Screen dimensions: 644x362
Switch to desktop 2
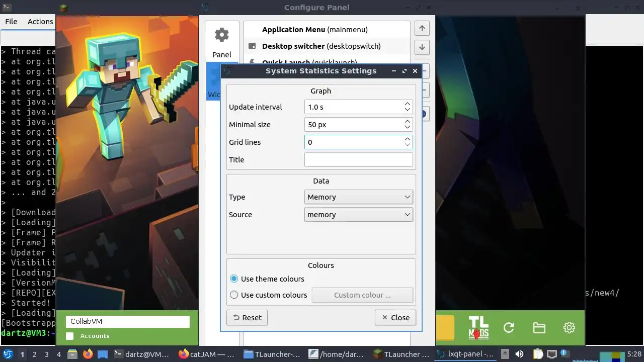[35, 354]
